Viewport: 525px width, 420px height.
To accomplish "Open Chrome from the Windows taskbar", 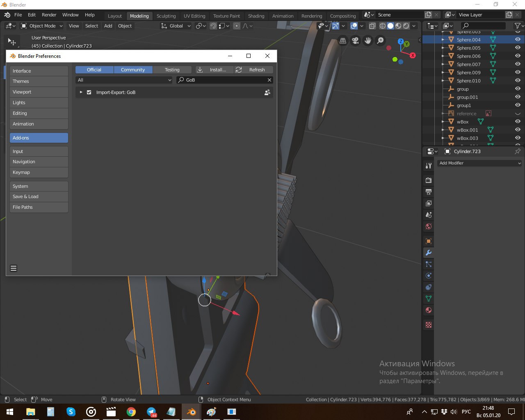I will pos(131,412).
